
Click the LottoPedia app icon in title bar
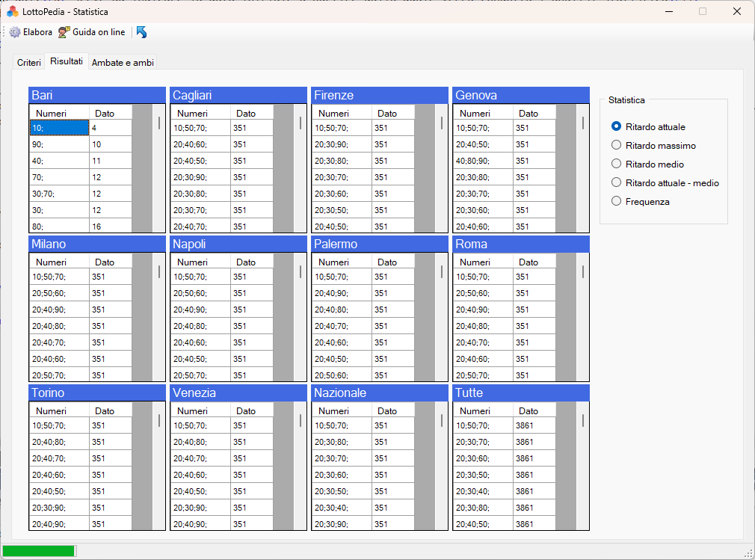point(13,11)
